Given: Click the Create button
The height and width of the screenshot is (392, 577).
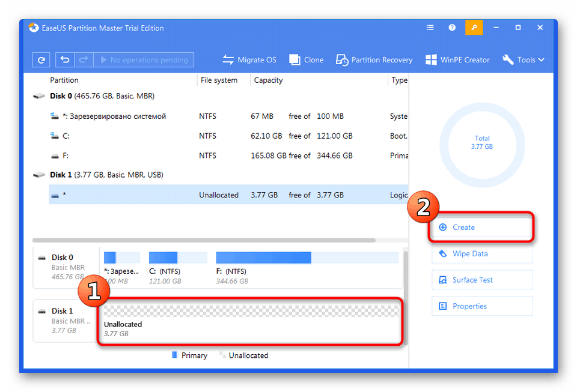Looking at the screenshot, I should pyautogui.click(x=482, y=228).
